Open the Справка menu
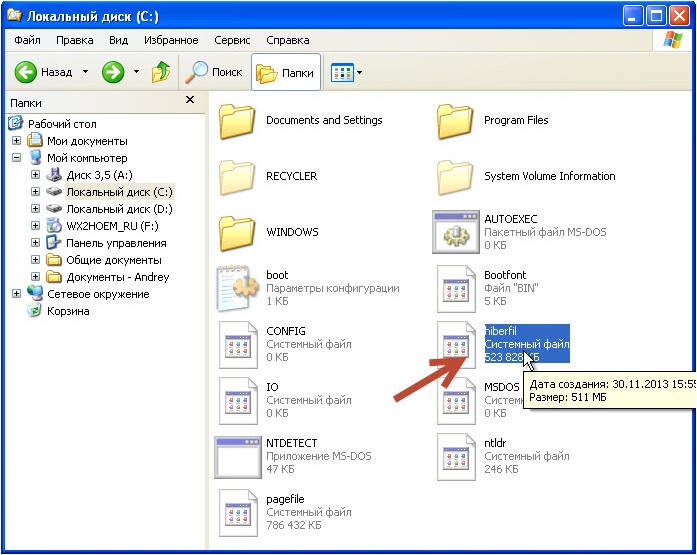The height and width of the screenshot is (555, 697). (x=288, y=40)
